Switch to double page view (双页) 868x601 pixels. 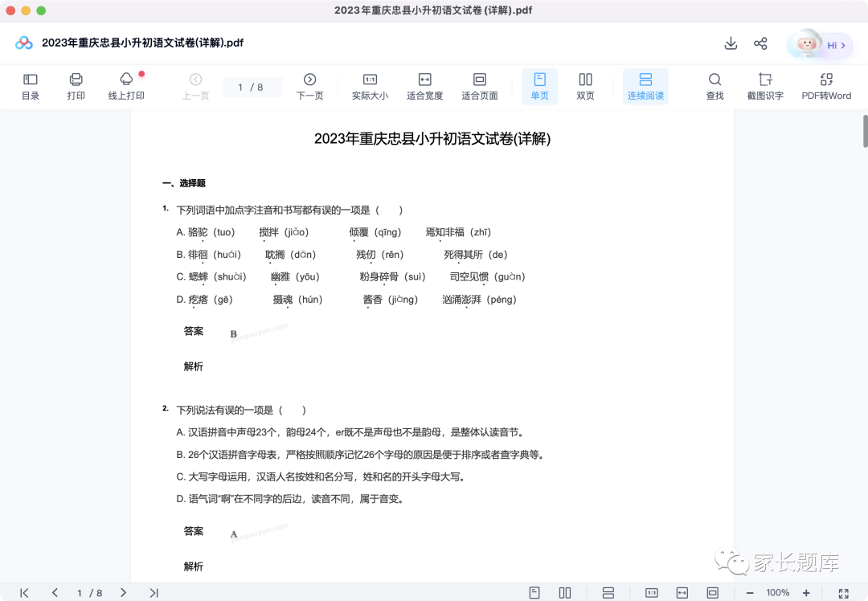click(585, 87)
